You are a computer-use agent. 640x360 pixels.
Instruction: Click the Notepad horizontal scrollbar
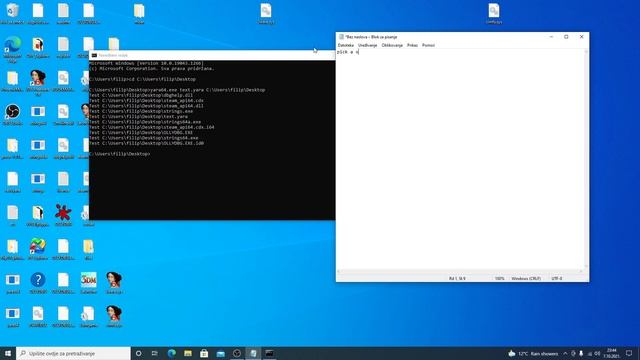tap(460, 271)
